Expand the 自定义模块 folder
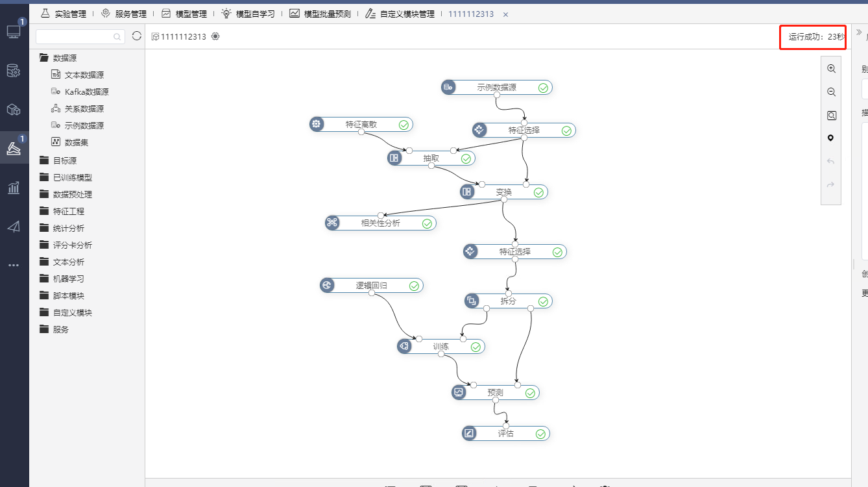 [66, 312]
